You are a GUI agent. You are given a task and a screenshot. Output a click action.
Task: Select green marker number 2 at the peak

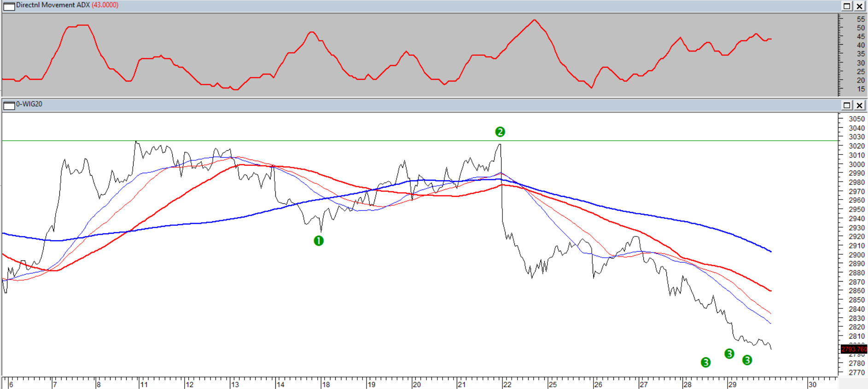pos(500,132)
